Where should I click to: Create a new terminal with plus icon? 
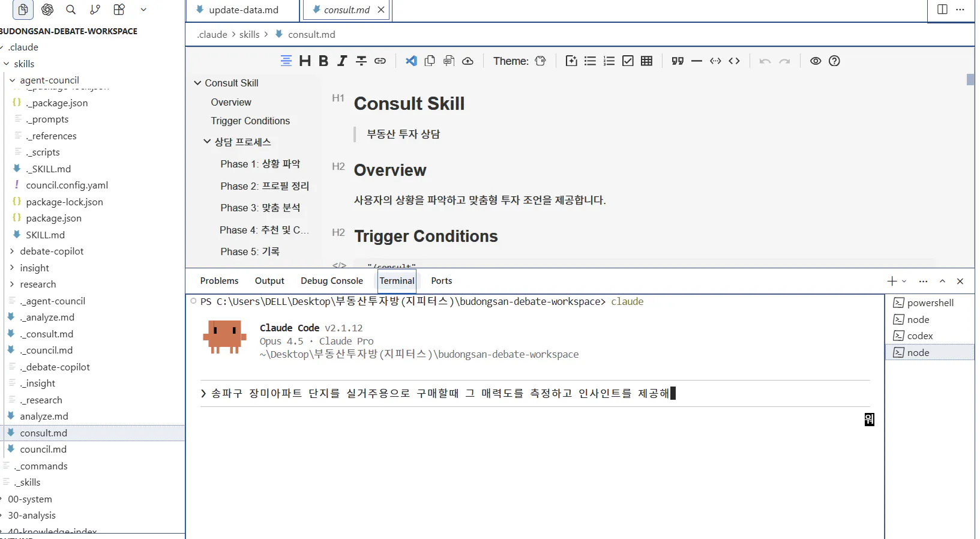pyautogui.click(x=892, y=281)
